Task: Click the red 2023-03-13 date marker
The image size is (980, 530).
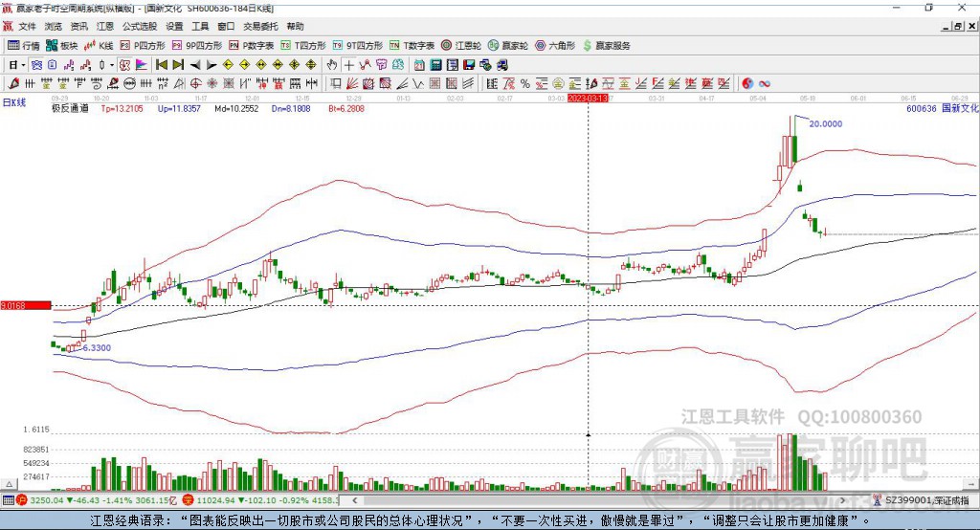Action: tap(587, 98)
